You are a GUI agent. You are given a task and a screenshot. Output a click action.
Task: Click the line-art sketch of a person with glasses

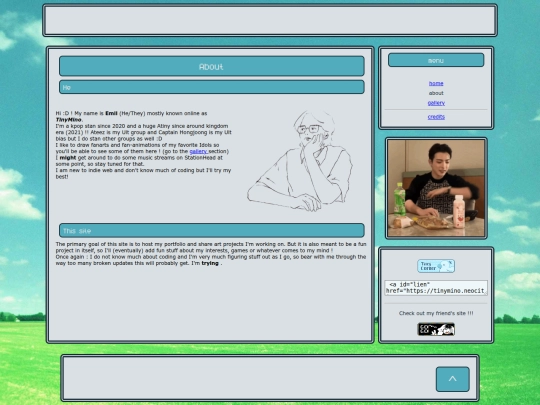pyautogui.click(x=300, y=160)
